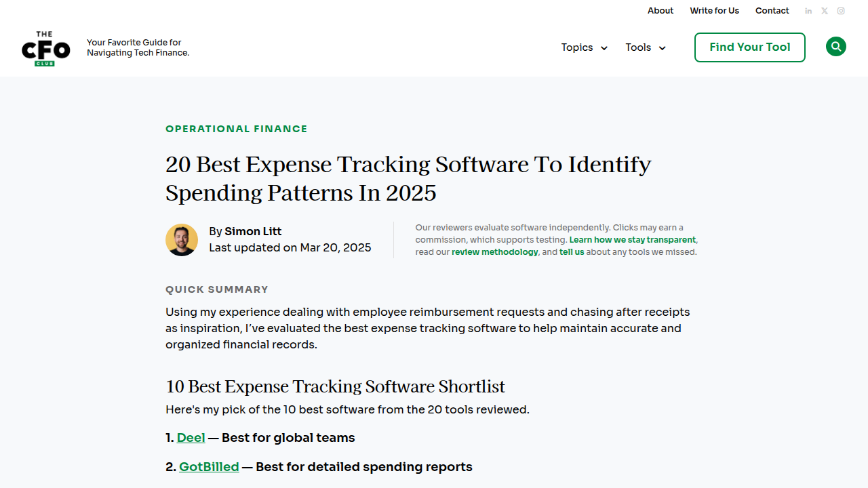Open the GotBilled link in shortlist
Viewport: 868px width, 488px height.
tap(209, 467)
